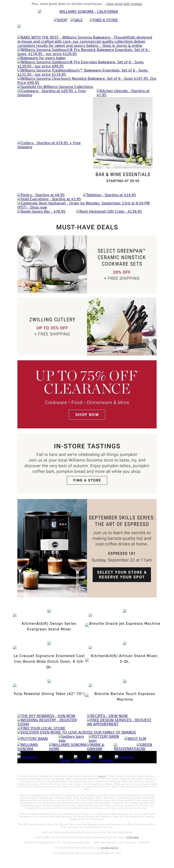
Task: Select FIND A STORE in top navigation
Action: (104, 20)
